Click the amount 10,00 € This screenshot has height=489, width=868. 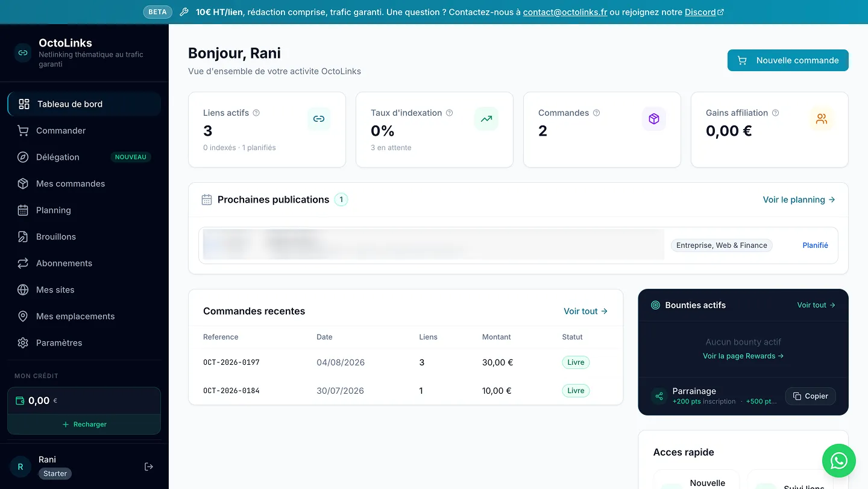pyautogui.click(x=497, y=391)
